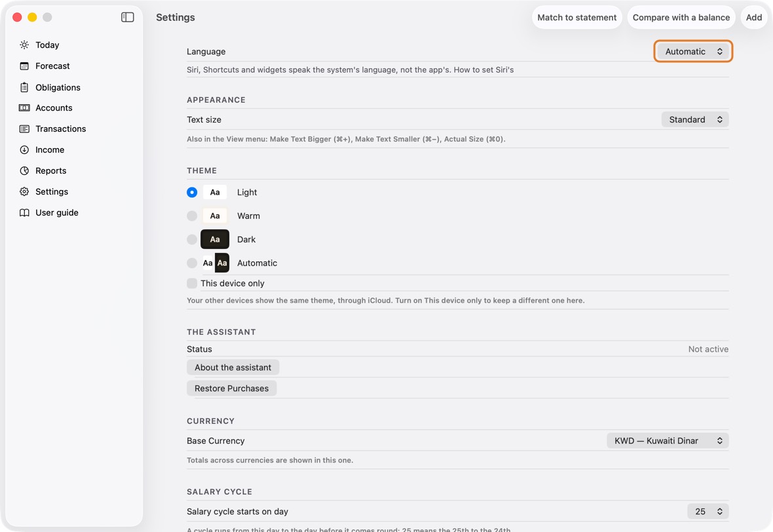Screen dimensions: 773x532
Task: Toggle the sidebar with the panel icon
Action: point(128,17)
